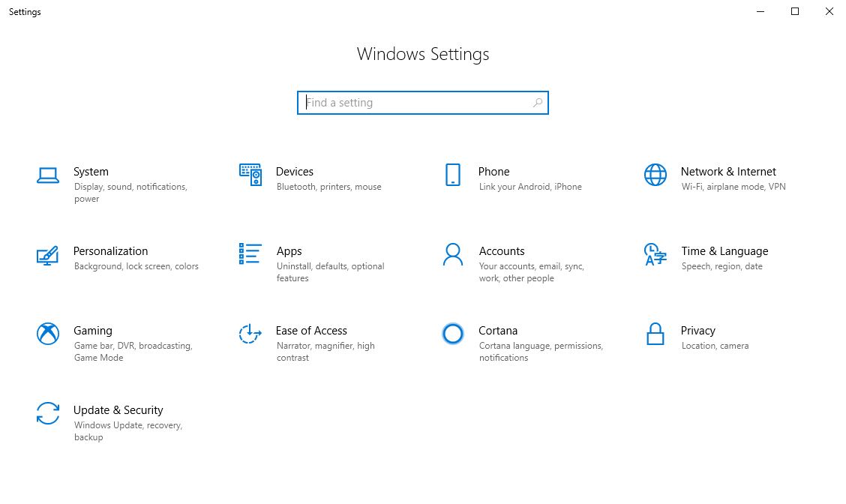Click the Update & Security refresh arrows icon
Image resolution: width=846 pixels, height=504 pixels.
48,413
